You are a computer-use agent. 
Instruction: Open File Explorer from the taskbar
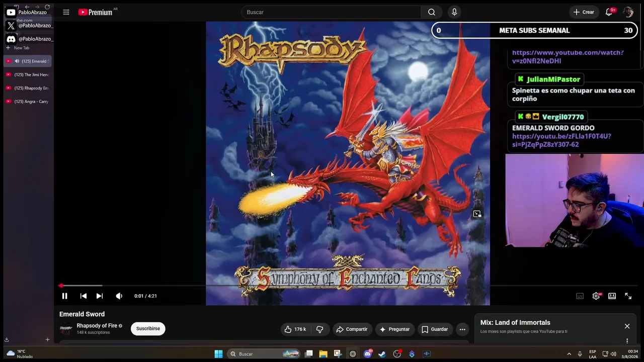(323, 354)
